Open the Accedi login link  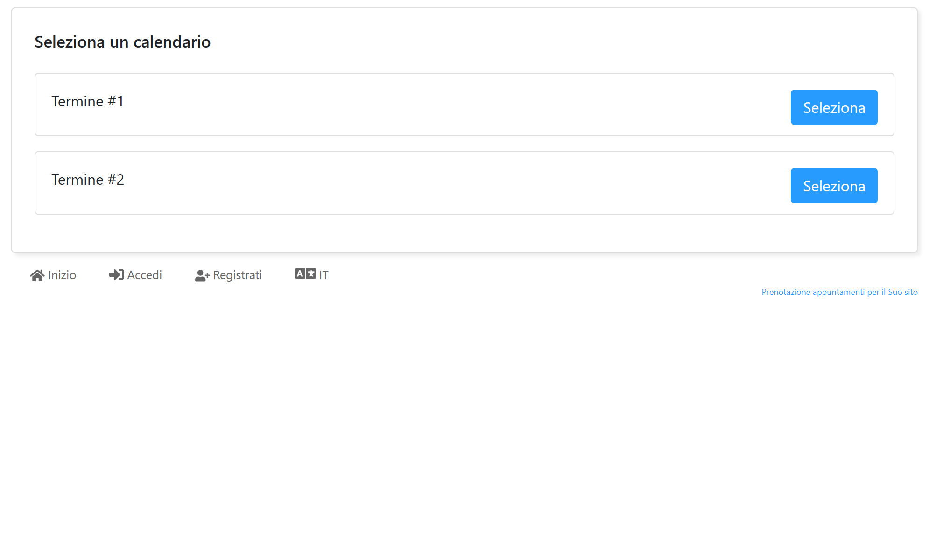[x=136, y=275]
